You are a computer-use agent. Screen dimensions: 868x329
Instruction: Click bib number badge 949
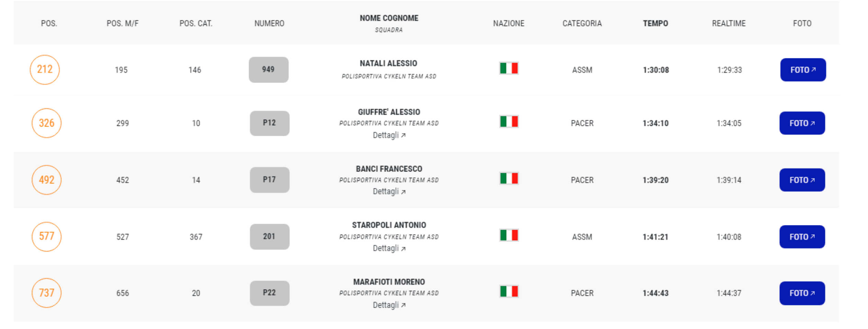[269, 70]
